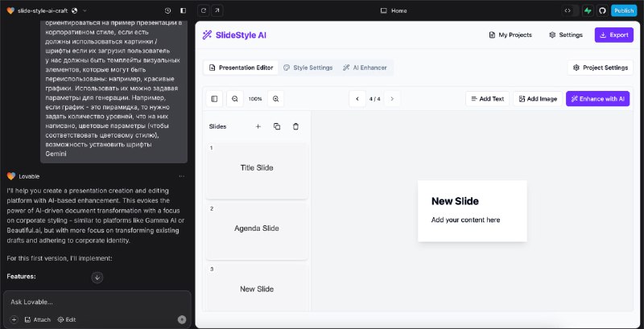
Task: Click the SlideStyle AI logo
Action: pos(234,35)
